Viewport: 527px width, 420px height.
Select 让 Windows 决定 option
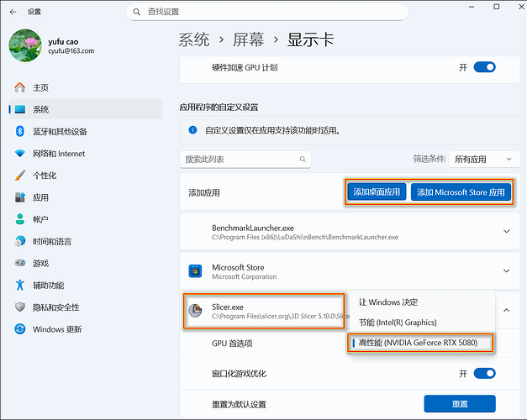(x=422, y=302)
